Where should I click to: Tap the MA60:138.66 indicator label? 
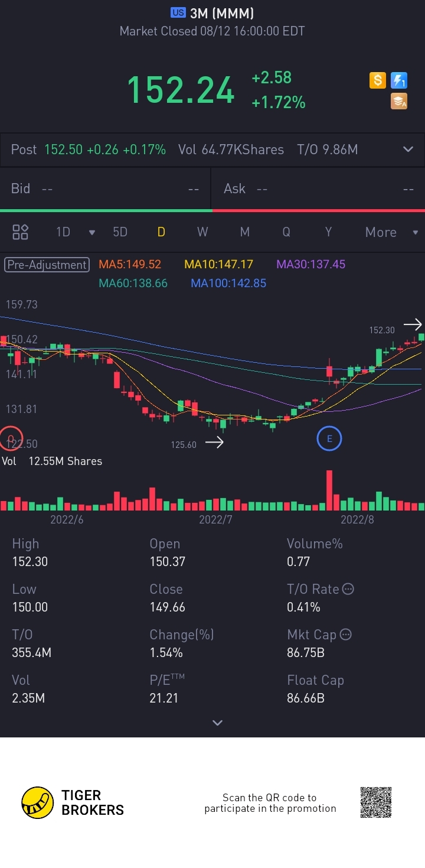click(x=133, y=283)
